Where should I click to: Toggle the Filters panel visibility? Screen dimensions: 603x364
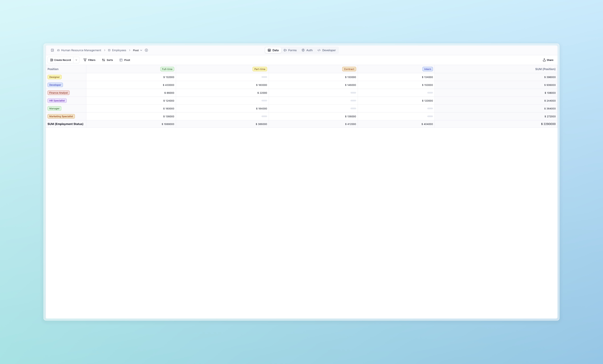(x=89, y=60)
